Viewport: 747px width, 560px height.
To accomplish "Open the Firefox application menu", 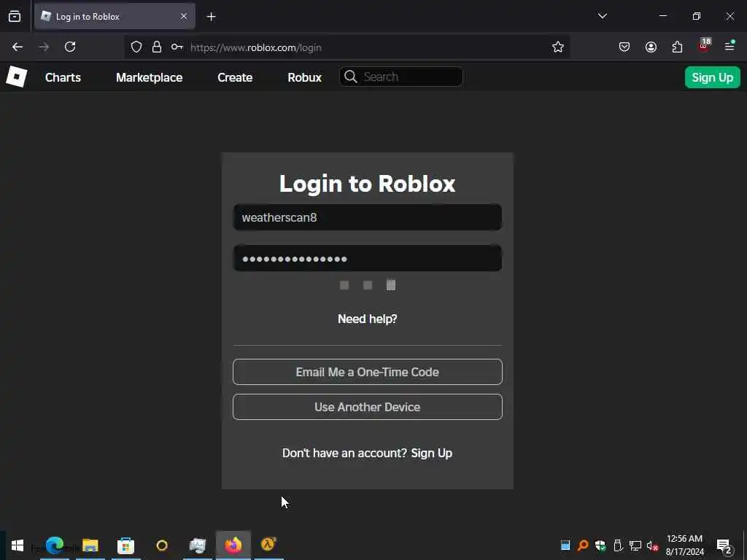I will pyautogui.click(x=729, y=46).
